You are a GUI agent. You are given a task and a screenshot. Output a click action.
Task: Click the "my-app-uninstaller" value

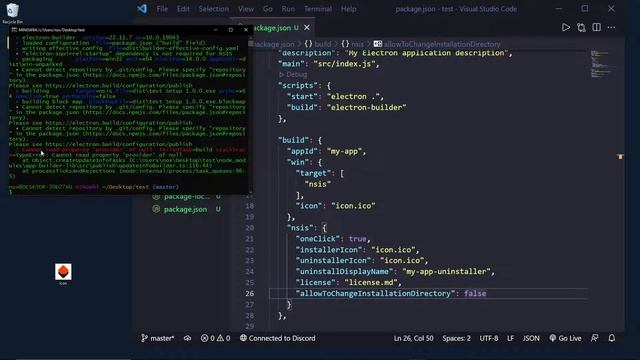coord(446,271)
